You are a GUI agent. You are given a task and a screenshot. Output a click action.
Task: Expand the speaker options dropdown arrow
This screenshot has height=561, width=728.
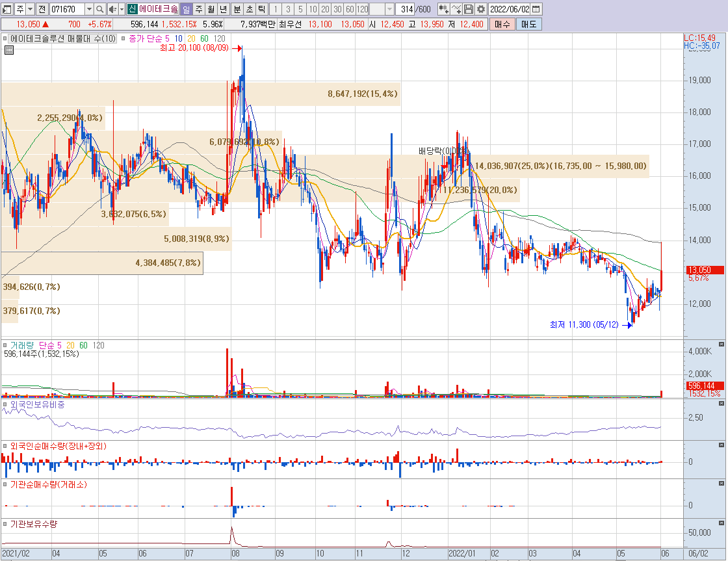click(x=122, y=9)
